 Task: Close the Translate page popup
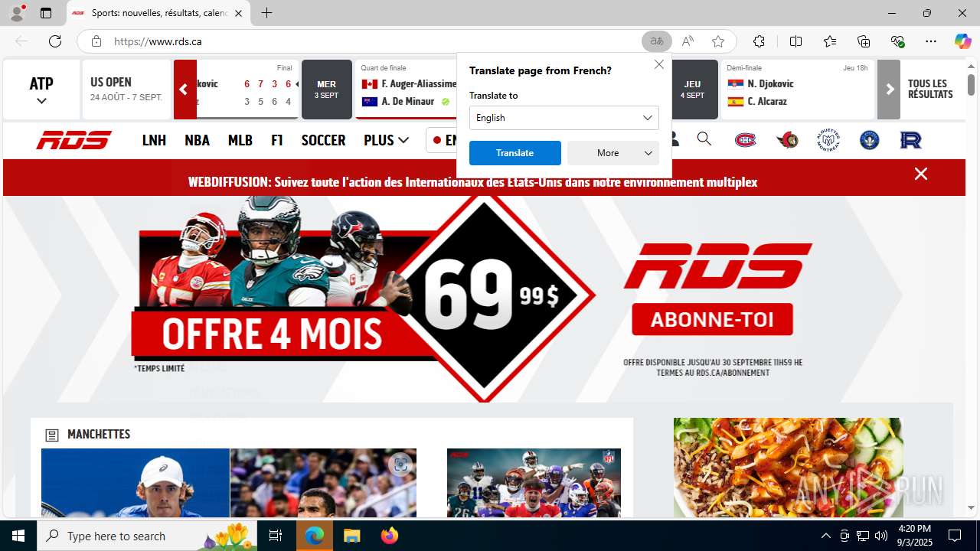(659, 64)
